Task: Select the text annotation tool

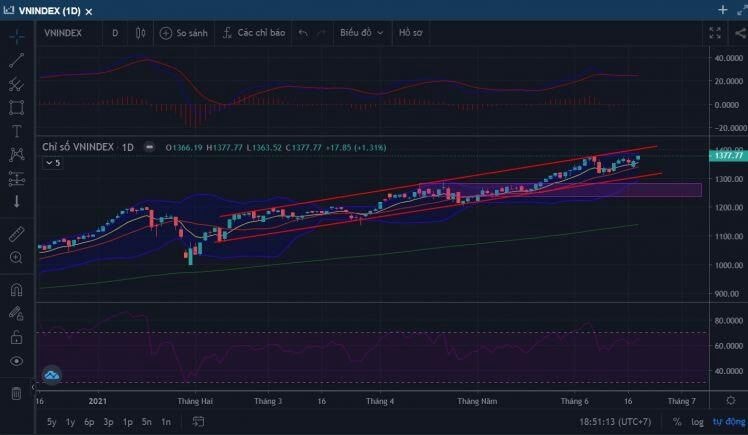Action: (x=17, y=131)
